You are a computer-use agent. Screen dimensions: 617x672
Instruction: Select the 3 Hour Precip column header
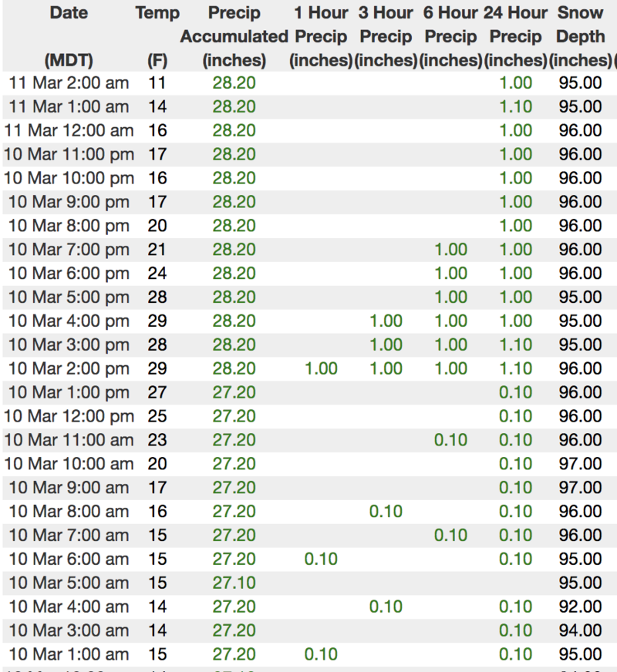386,36
